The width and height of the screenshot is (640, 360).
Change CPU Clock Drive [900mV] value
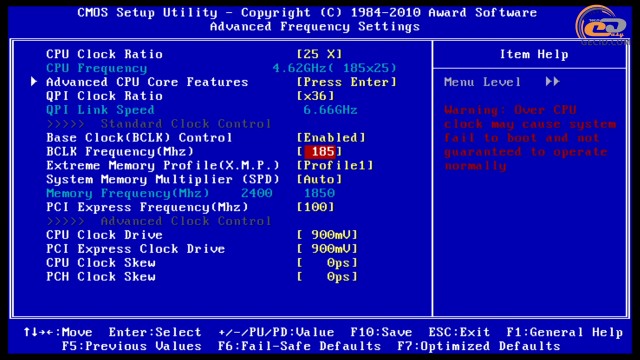tap(327, 235)
